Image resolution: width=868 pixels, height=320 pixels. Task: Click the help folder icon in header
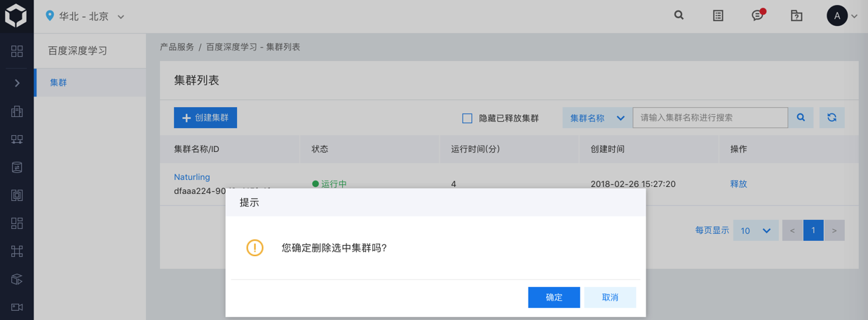796,15
